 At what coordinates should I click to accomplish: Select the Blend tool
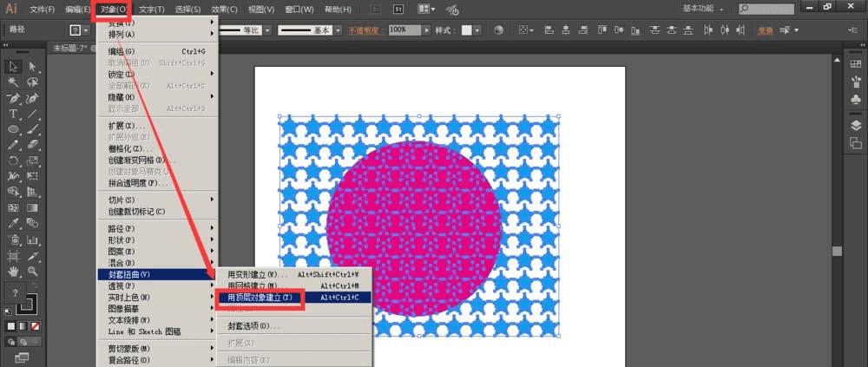(33, 224)
